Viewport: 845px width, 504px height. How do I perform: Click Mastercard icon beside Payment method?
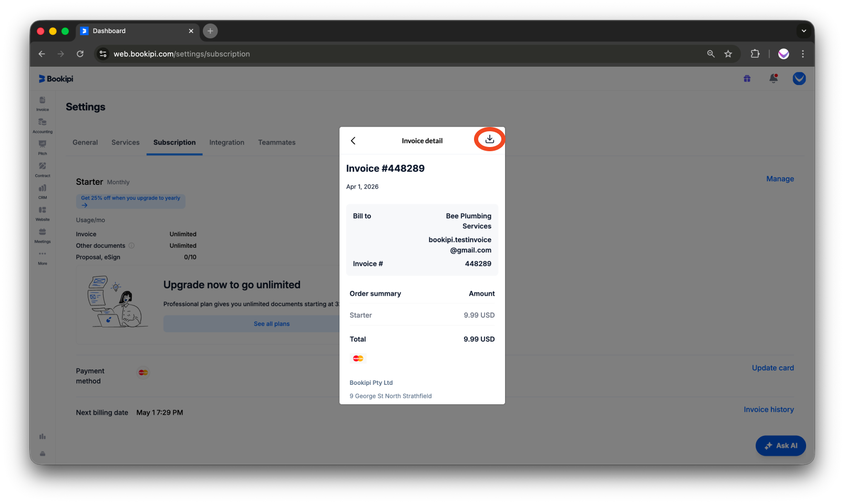click(x=143, y=373)
